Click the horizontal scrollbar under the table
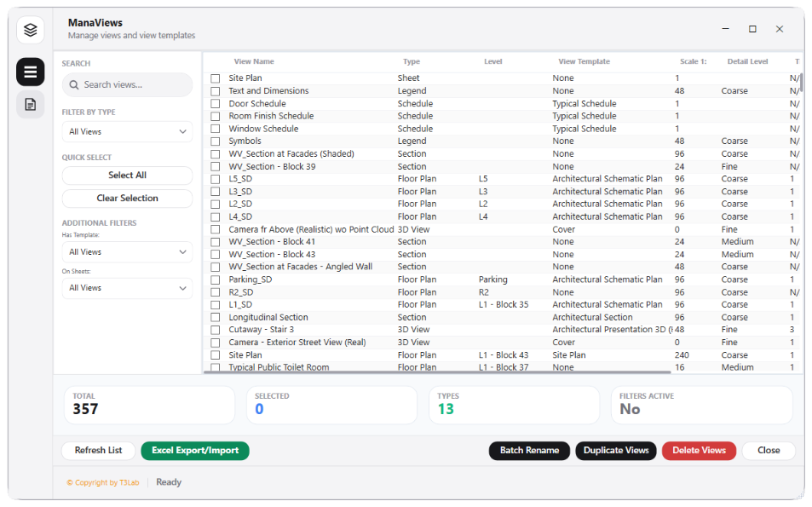 438,372
